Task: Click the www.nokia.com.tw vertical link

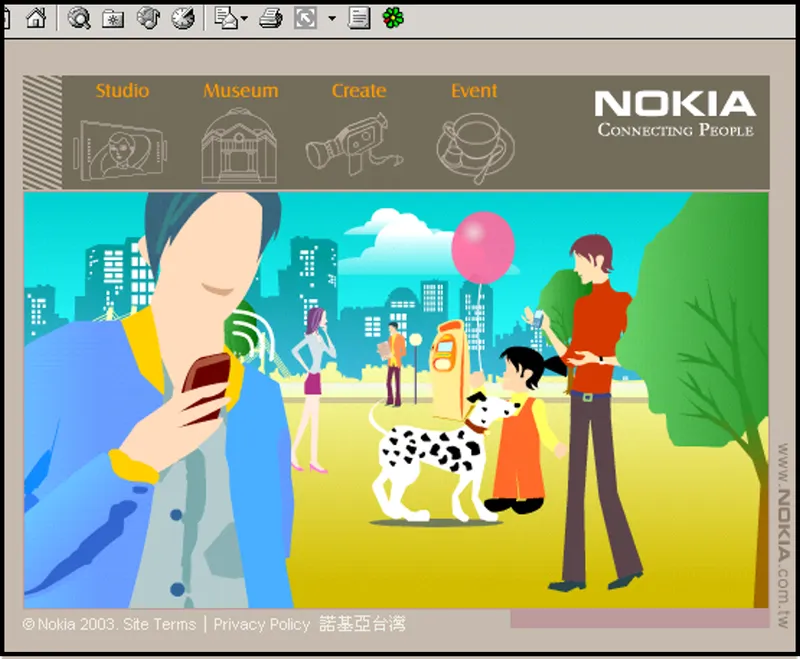Action: click(x=784, y=536)
